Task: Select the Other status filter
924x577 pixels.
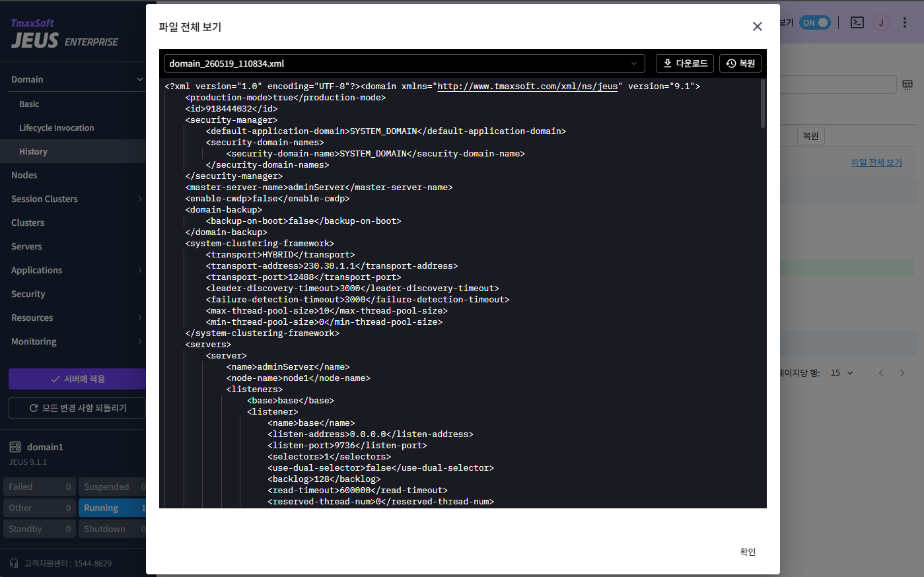Action: 38,508
